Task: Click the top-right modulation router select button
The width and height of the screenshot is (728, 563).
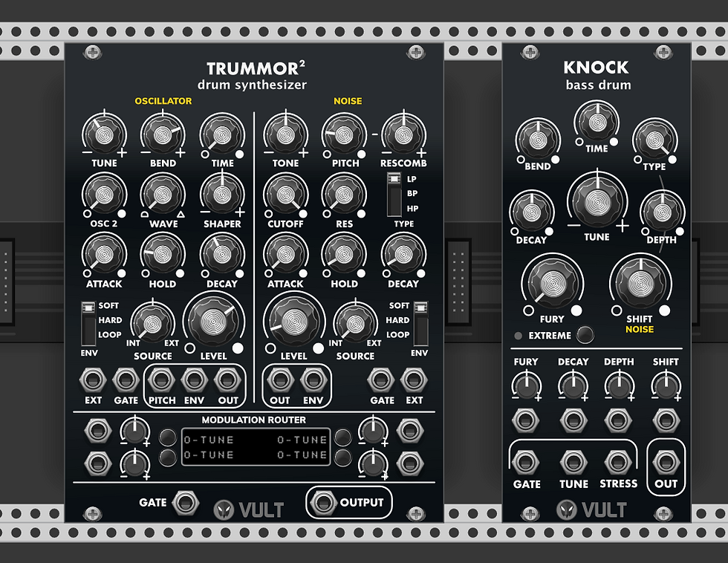Action: [x=342, y=437]
